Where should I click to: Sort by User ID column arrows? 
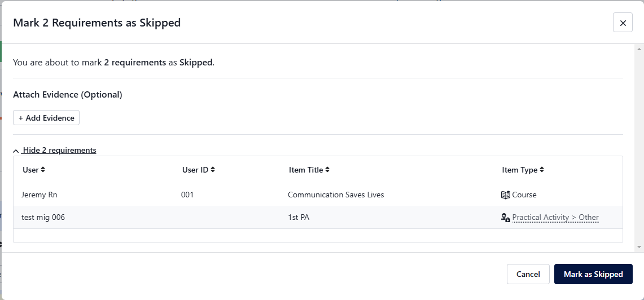213,170
